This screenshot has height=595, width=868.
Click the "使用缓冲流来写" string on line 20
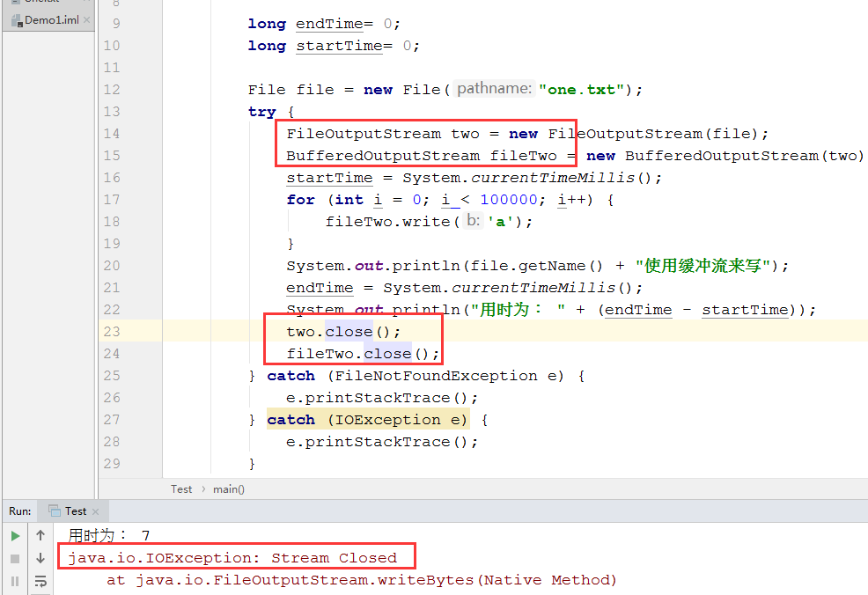click(x=703, y=266)
